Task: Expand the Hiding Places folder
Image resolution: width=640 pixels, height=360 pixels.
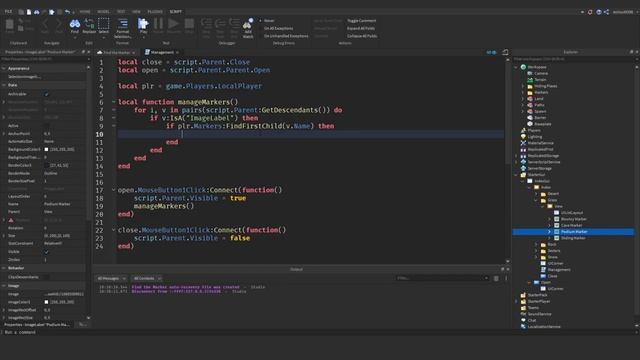Action: click(x=523, y=86)
